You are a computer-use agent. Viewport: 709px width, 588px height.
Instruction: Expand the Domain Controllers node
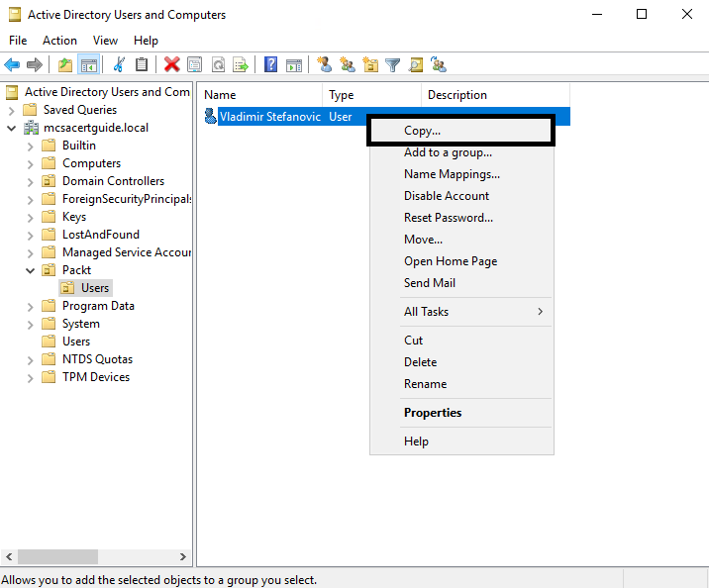point(30,181)
